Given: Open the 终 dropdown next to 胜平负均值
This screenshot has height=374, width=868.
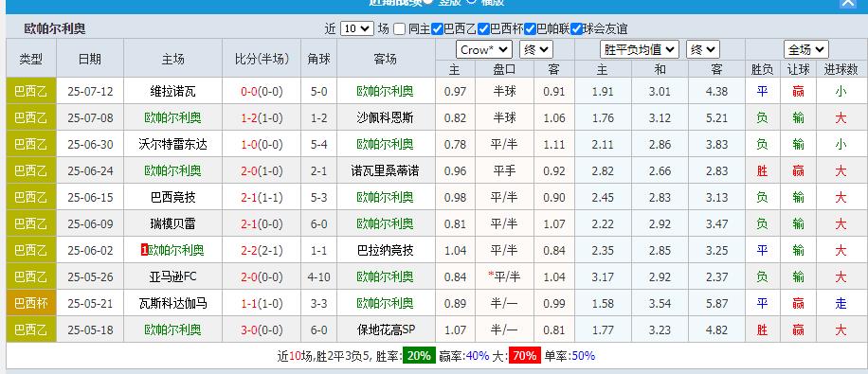Looking at the screenshot, I should 703,50.
